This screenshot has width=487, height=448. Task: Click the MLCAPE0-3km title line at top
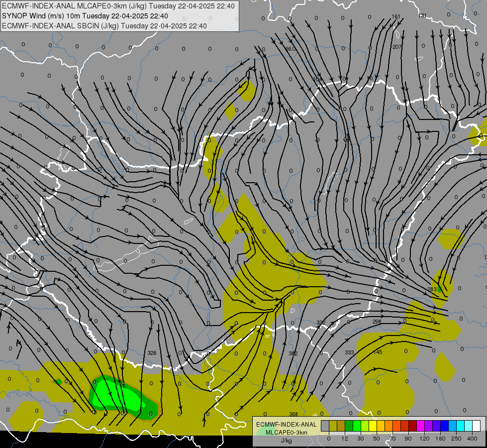[118, 6]
